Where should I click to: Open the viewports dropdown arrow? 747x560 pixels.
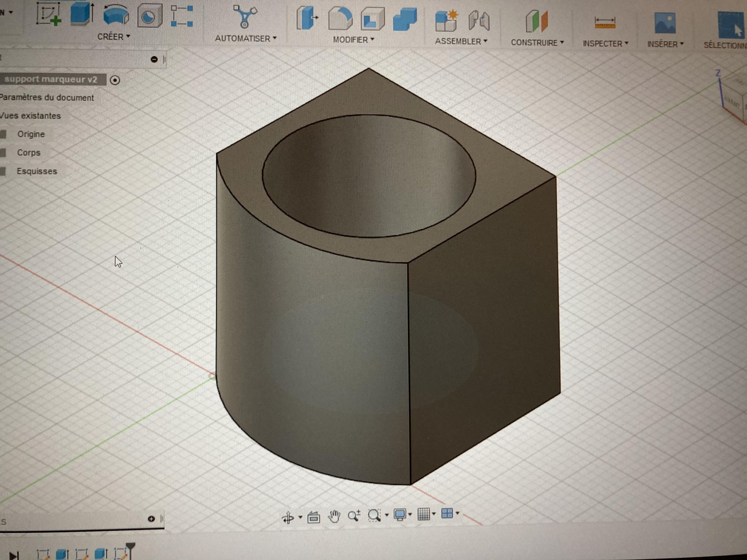(457, 513)
